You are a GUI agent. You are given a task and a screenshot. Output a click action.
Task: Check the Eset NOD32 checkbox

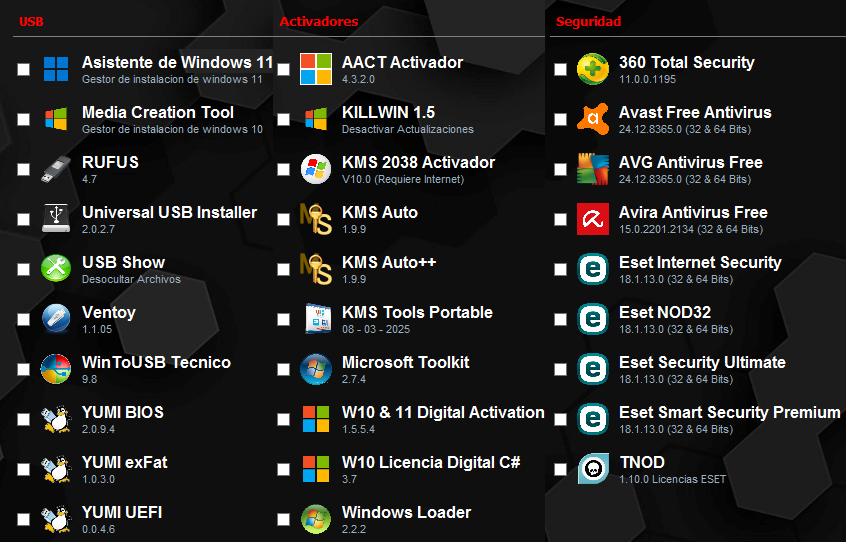[561, 319]
